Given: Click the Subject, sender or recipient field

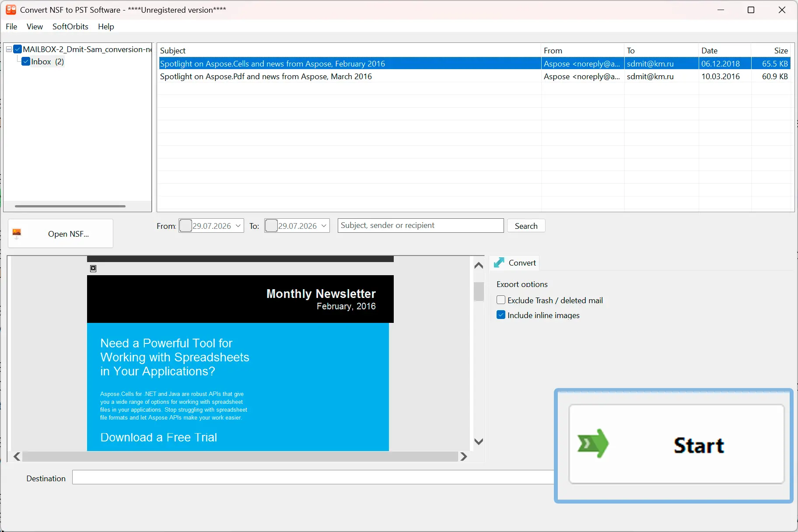Looking at the screenshot, I should point(420,225).
